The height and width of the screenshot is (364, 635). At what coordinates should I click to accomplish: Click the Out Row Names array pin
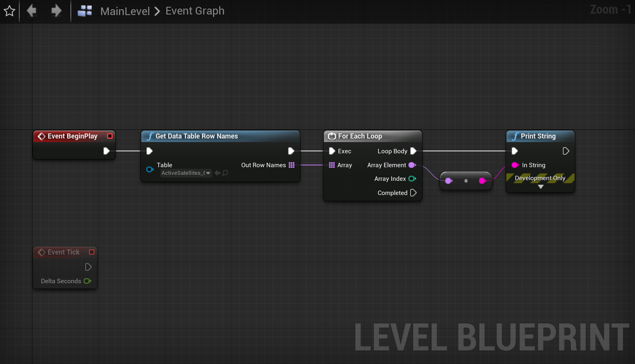(x=291, y=165)
